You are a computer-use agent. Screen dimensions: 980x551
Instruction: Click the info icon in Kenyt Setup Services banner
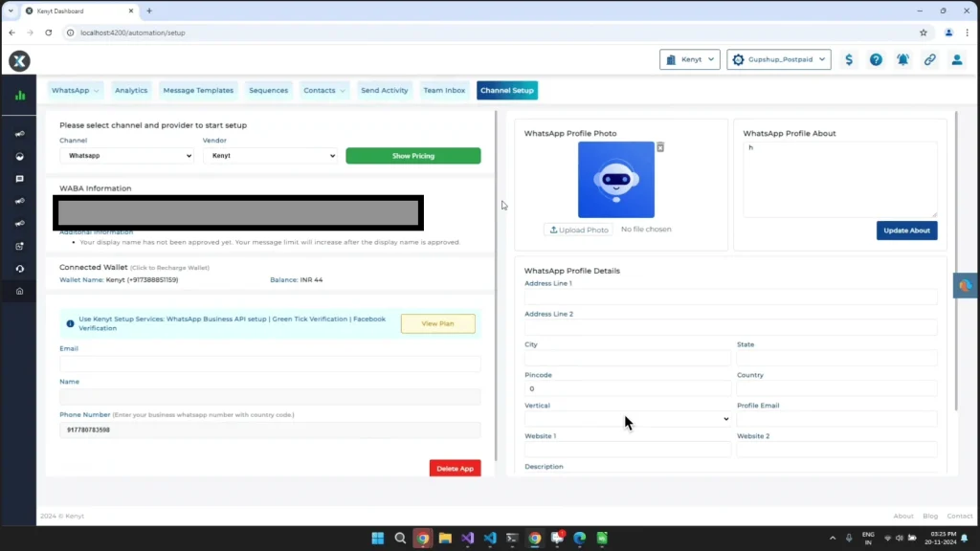click(x=70, y=323)
